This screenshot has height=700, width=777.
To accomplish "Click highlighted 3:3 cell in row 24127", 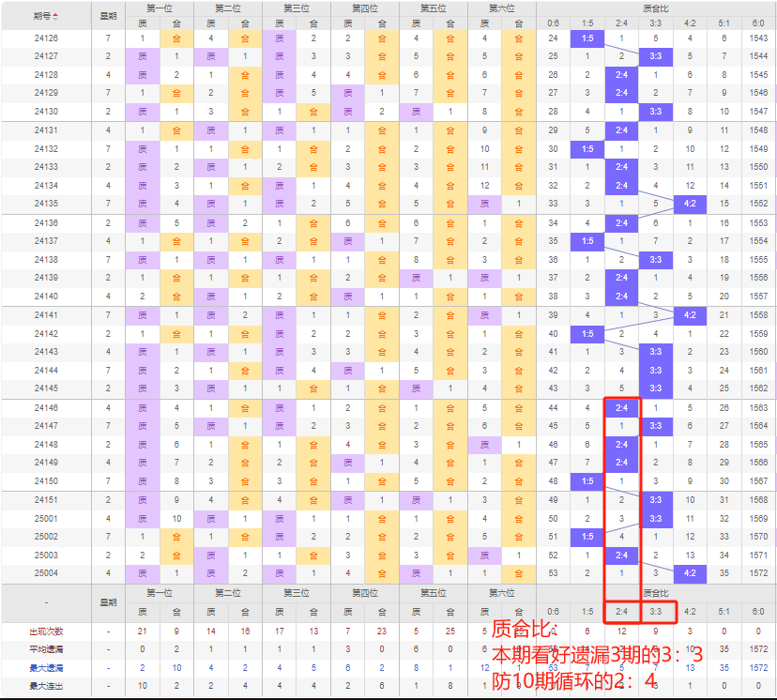I will click(x=656, y=56).
